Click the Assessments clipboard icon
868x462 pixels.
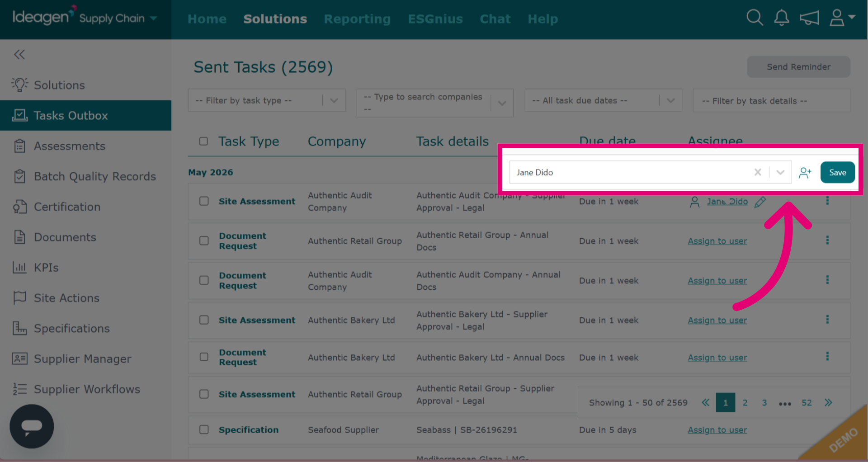pos(19,146)
